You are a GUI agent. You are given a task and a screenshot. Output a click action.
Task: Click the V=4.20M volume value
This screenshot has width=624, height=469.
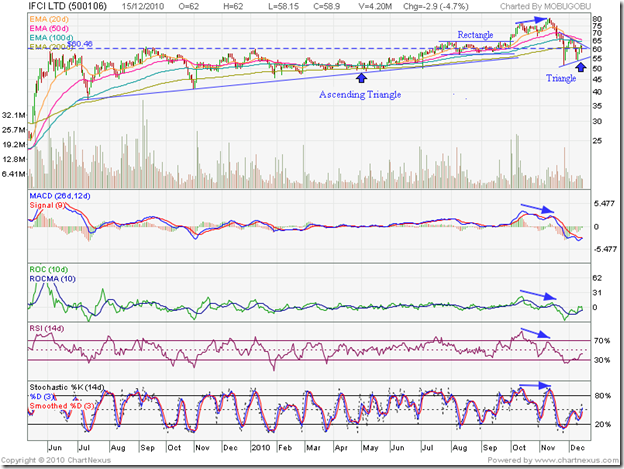pyautogui.click(x=375, y=6)
